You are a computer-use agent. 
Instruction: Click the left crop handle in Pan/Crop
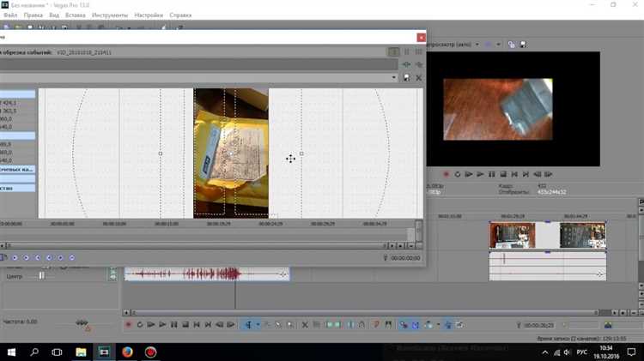[161, 153]
